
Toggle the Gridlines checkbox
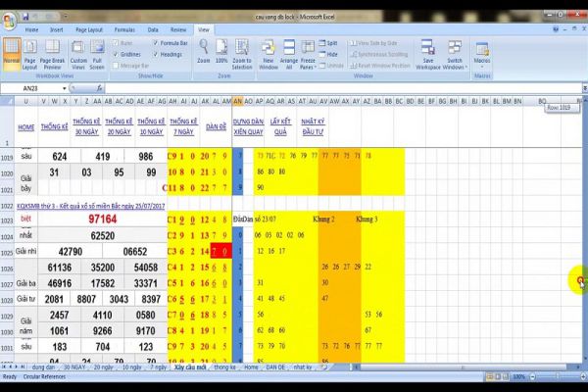[x=126, y=55]
